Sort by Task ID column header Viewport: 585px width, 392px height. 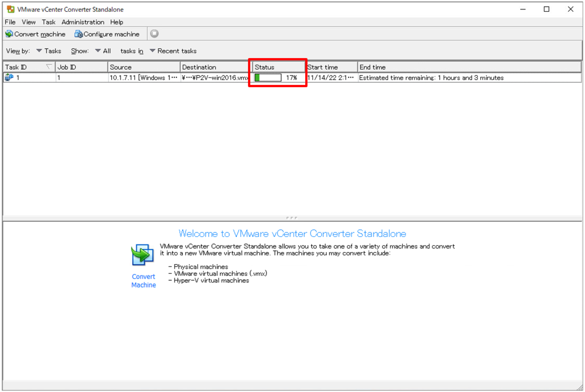coord(29,67)
